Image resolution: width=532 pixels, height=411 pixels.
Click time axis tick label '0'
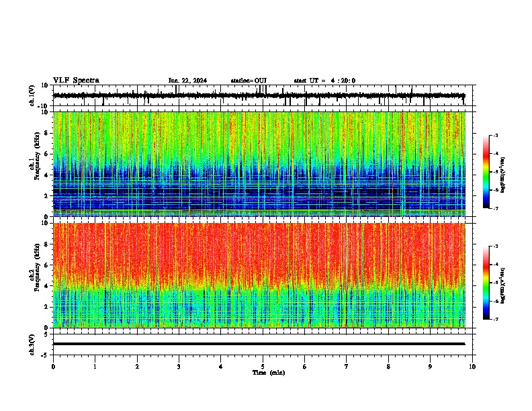pyautogui.click(x=53, y=367)
